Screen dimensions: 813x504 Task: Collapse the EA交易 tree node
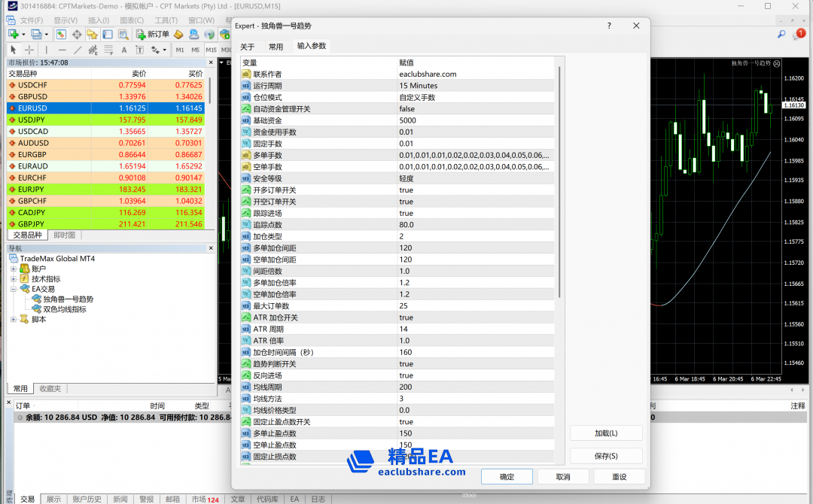[x=14, y=289]
